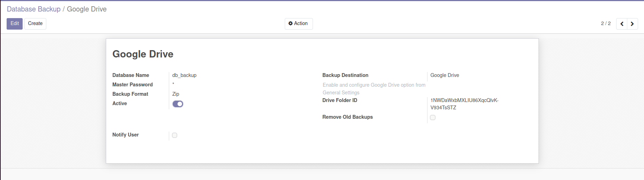The height and width of the screenshot is (180, 644).
Task: Navigate to Database Backup breadcrumb
Action: [34, 9]
